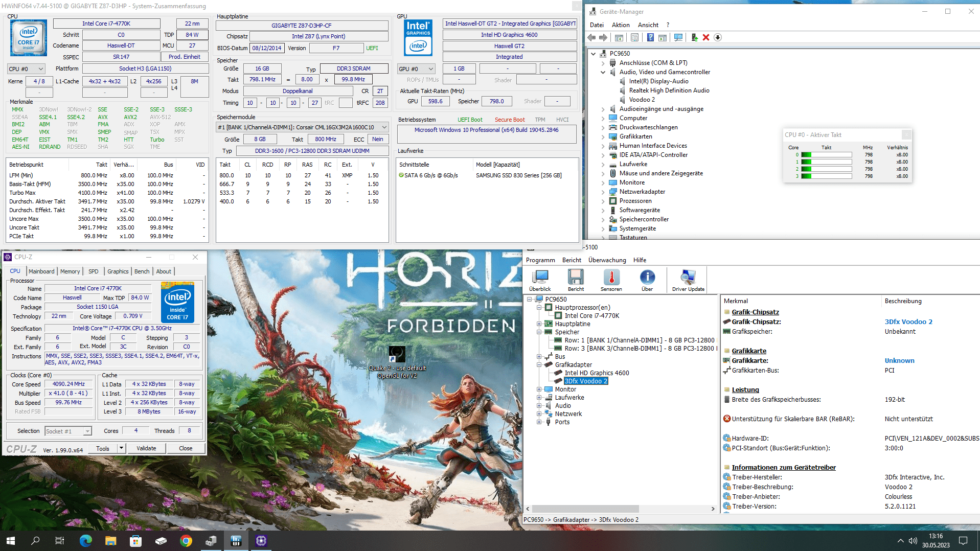Image resolution: width=980 pixels, height=551 pixels.
Task: Click the Validate button in CPU-Z
Action: (x=146, y=448)
